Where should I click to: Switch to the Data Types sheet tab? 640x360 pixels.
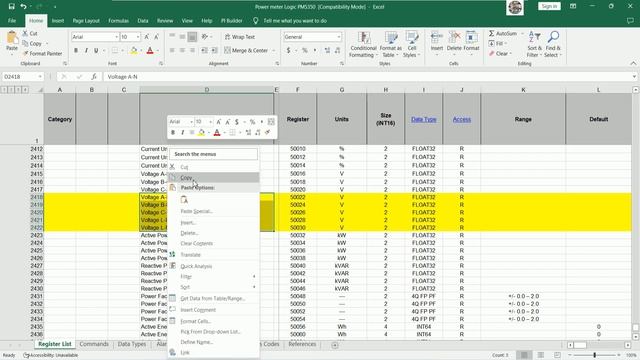pos(131,344)
